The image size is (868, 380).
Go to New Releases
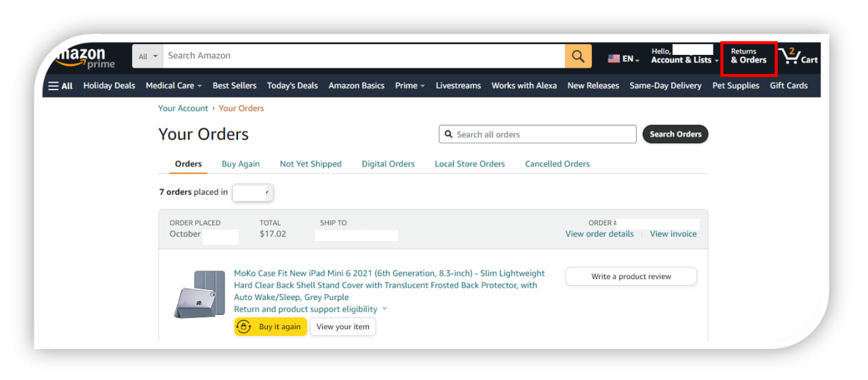click(593, 86)
